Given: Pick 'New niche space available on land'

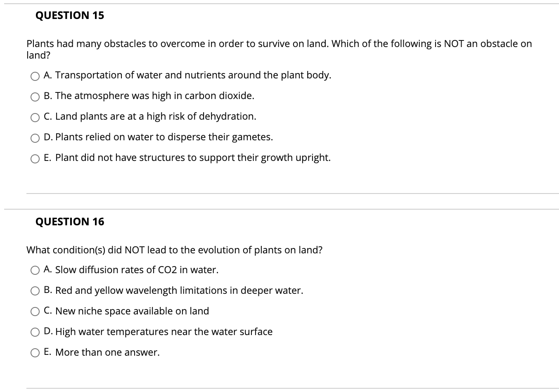Looking at the screenshot, I should click(35, 311).
